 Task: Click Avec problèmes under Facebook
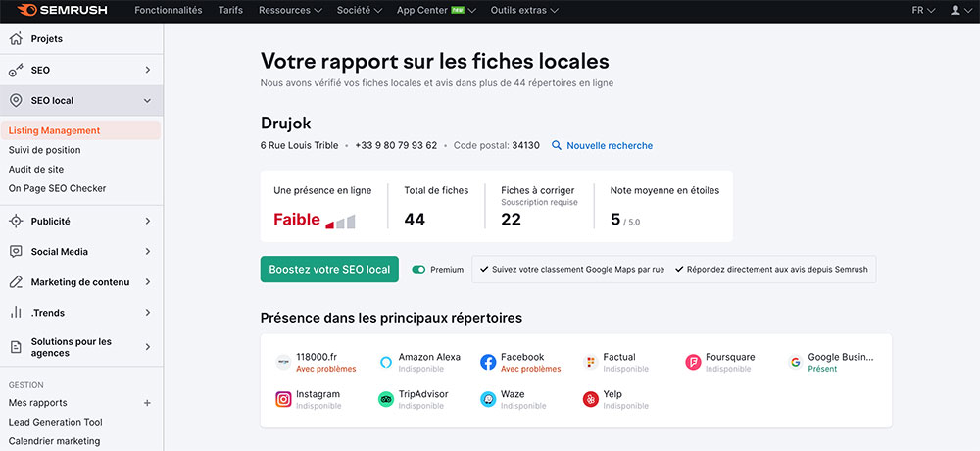(530, 369)
